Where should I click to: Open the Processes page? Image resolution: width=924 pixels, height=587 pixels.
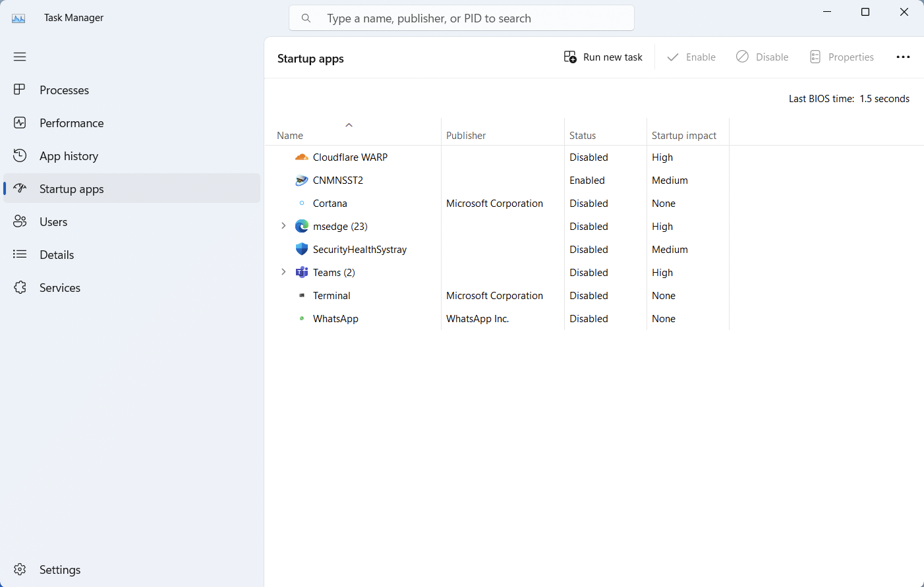pyautogui.click(x=64, y=90)
